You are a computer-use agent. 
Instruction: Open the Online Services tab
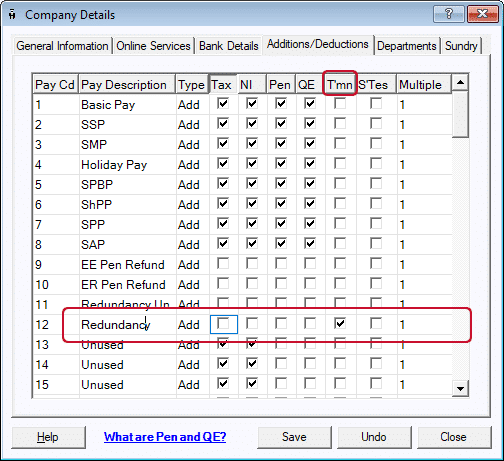[x=153, y=46]
